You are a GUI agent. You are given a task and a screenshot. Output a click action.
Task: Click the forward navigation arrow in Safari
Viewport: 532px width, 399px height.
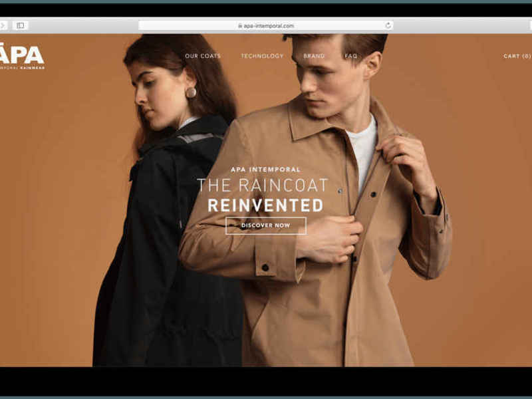[3, 25]
